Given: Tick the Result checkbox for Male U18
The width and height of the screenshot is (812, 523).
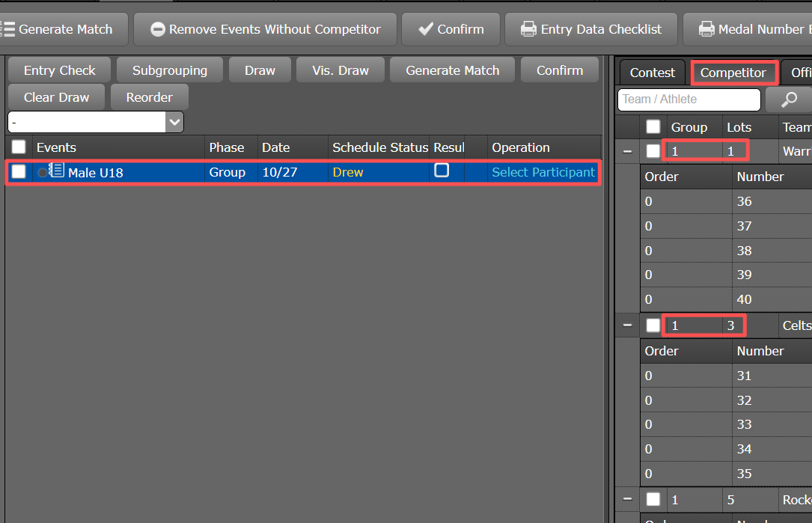Looking at the screenshot, I should point(442,171).
